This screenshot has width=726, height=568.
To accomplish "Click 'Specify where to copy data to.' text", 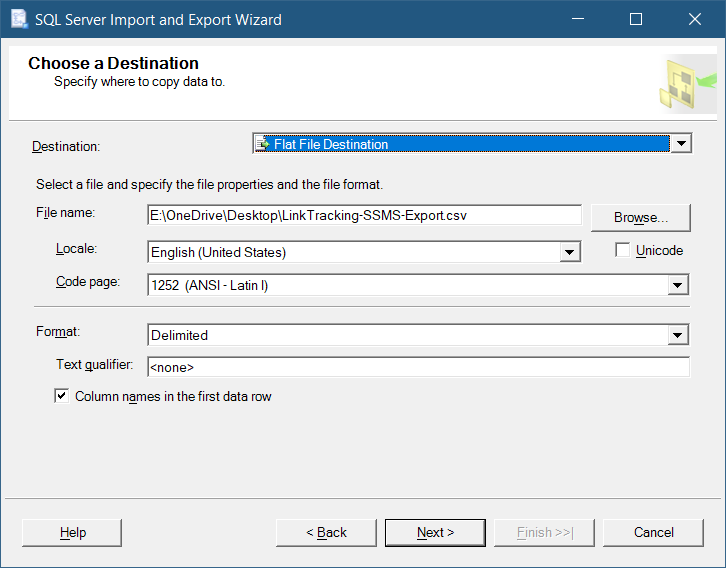I will click(139, 81).
